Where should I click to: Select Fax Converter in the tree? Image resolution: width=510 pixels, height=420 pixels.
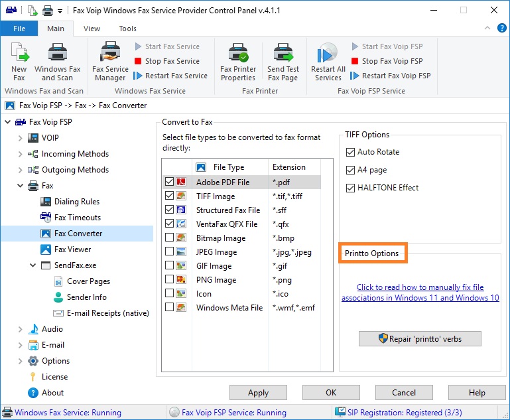point(77,234)
